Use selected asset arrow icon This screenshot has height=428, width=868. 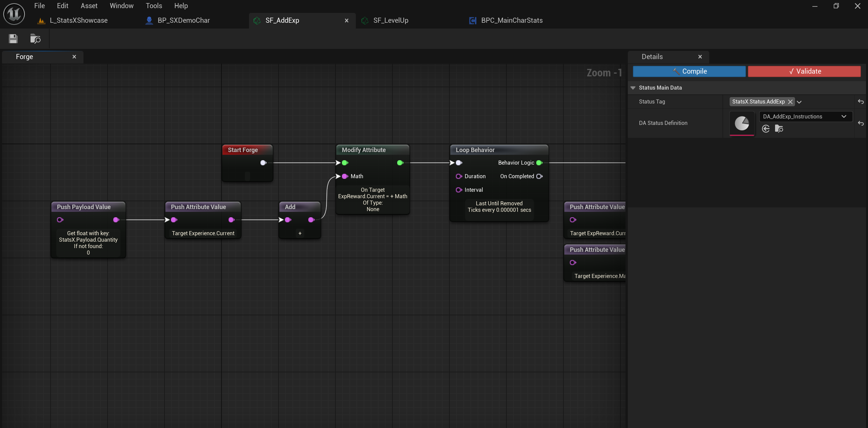coord(766,129)
